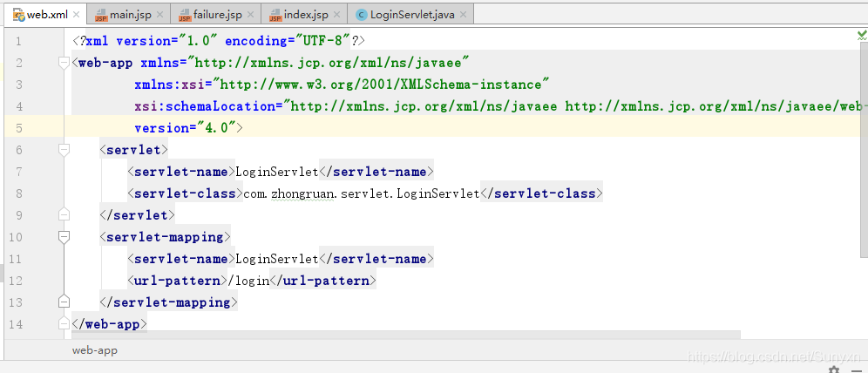Screen dimensions: 868x373
Task: Click the opening <servlet> tag
Action: point(134,149)
